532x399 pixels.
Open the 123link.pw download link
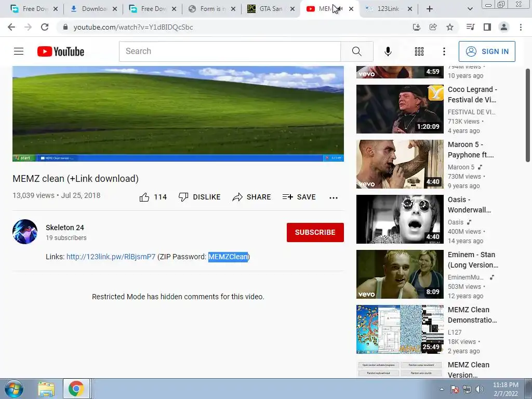[x=111, y=257]
